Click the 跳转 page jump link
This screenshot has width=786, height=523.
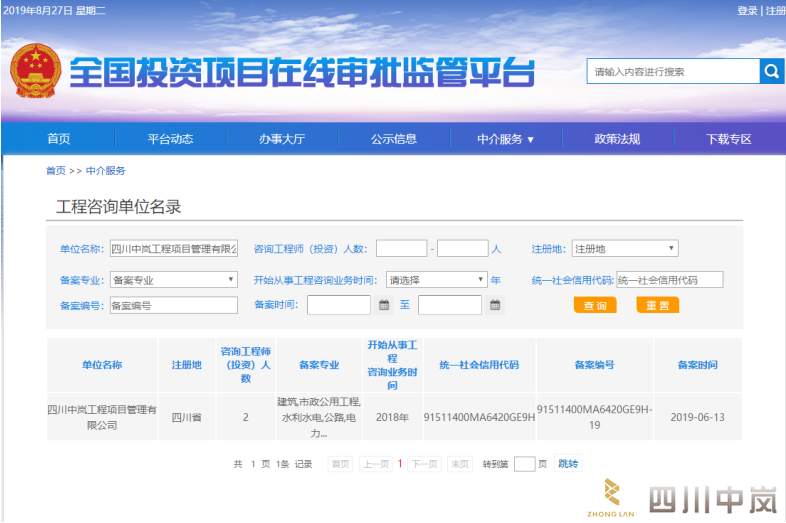click(567, 464)
